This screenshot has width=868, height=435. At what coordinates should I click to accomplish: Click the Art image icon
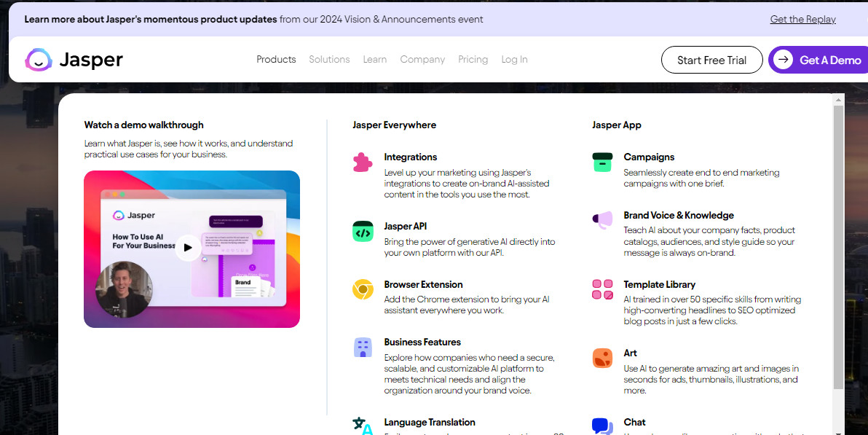[x=602, y=358]
